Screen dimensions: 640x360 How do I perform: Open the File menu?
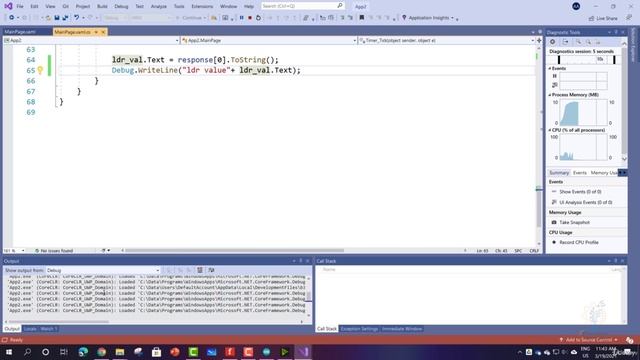[x=20, y=7]
